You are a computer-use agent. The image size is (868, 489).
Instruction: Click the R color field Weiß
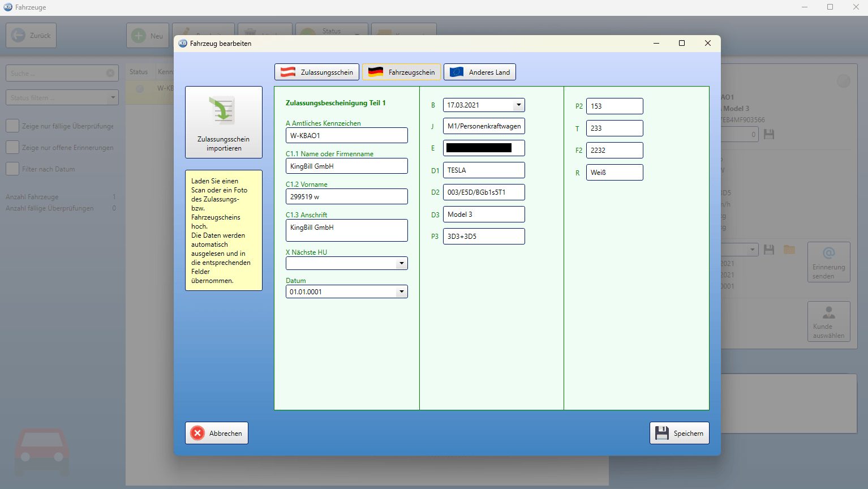pos(615,172)
